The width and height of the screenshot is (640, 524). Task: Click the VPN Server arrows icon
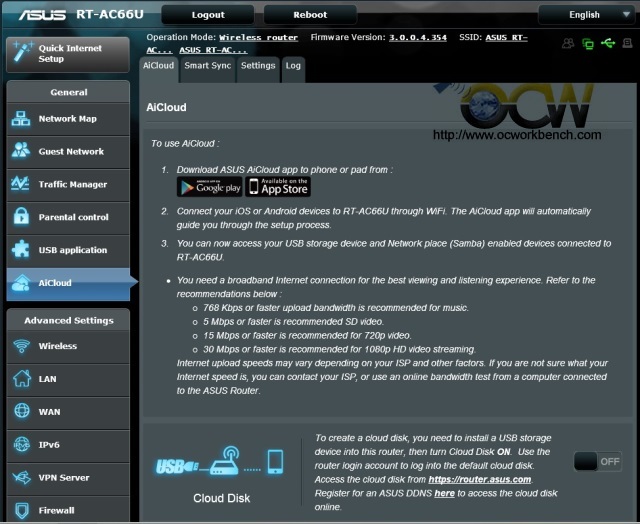[22, 477]
